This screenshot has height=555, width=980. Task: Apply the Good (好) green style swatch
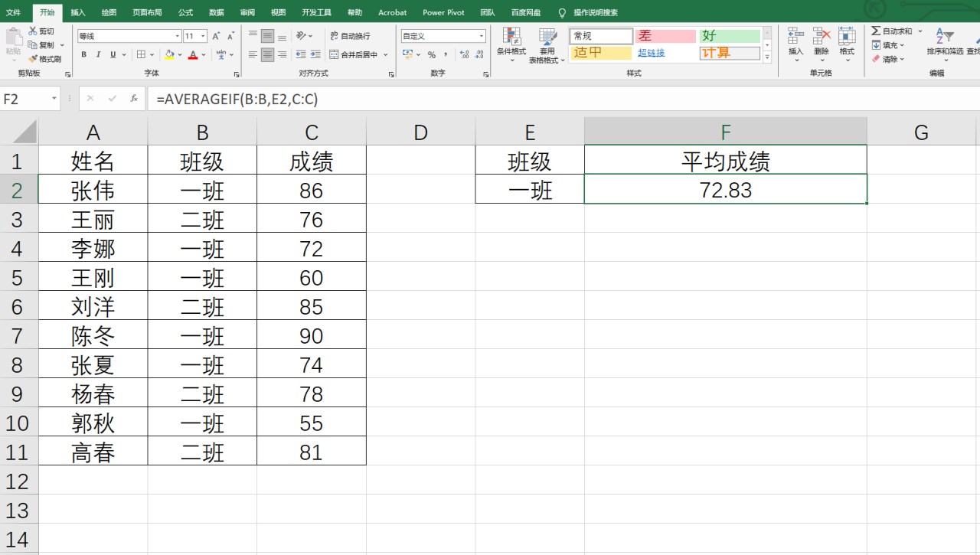coord(729,36)
